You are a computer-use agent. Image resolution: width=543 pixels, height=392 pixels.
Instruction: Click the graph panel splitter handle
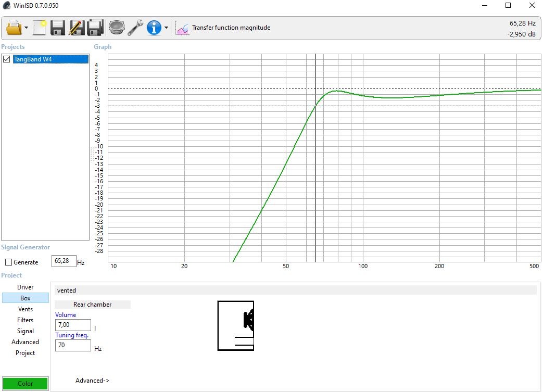point(92,155)
